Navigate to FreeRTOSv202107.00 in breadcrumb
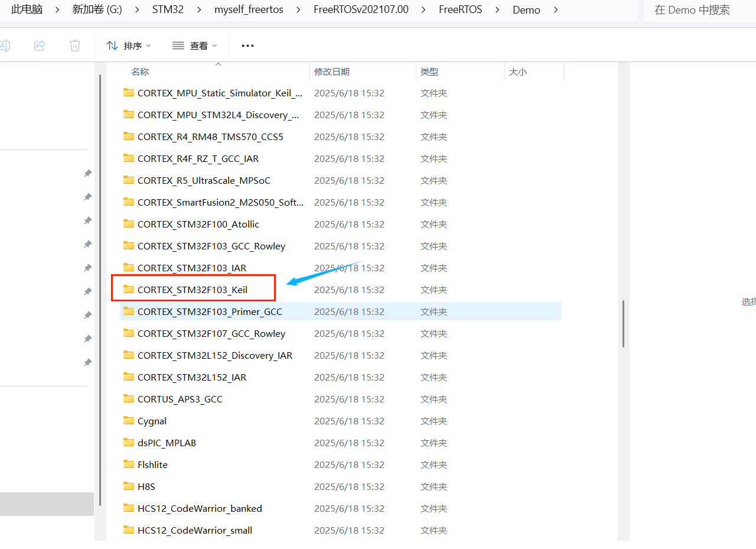The width and height of the screenshot is (756, 549). pyautogui.click(x=361, y=9)
